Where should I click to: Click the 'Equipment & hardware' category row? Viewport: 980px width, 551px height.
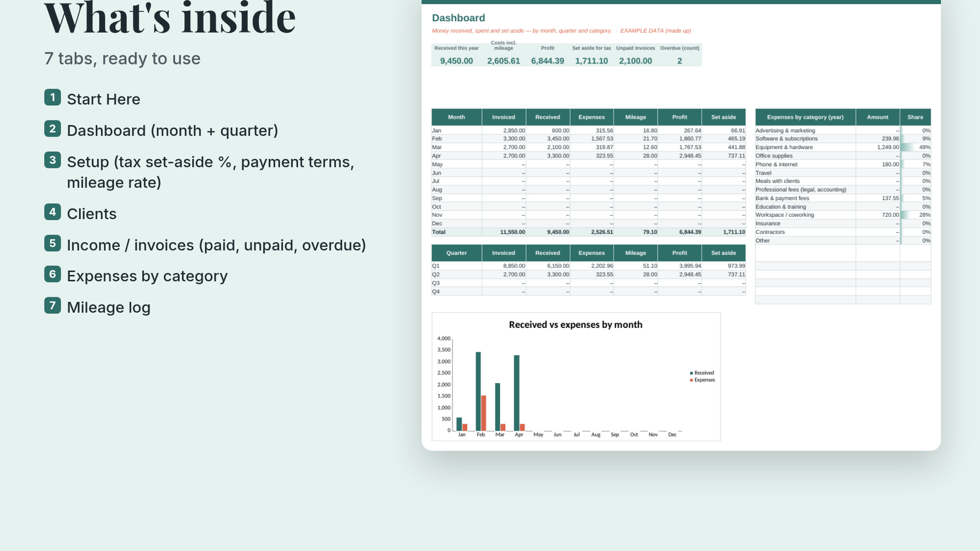pos(843,147)
